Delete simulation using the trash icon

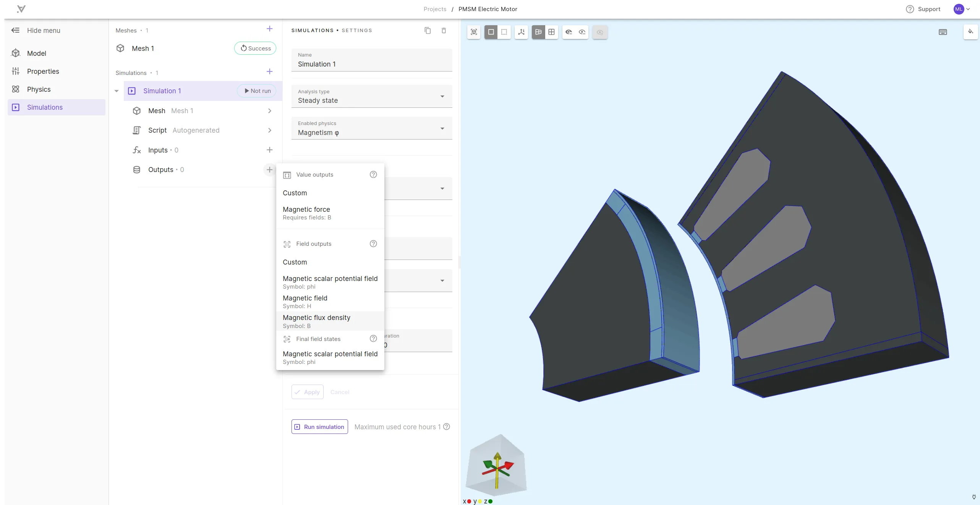click(x=444, y=30)
